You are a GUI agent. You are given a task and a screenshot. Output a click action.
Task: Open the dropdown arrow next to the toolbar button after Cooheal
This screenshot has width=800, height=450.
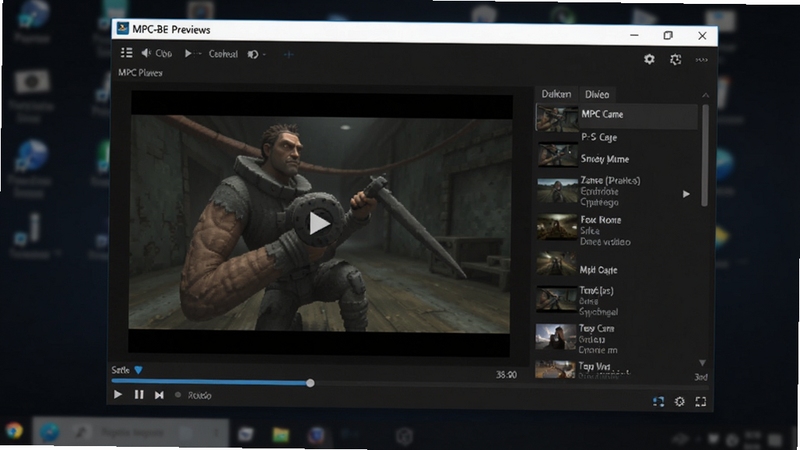point(264,55)
